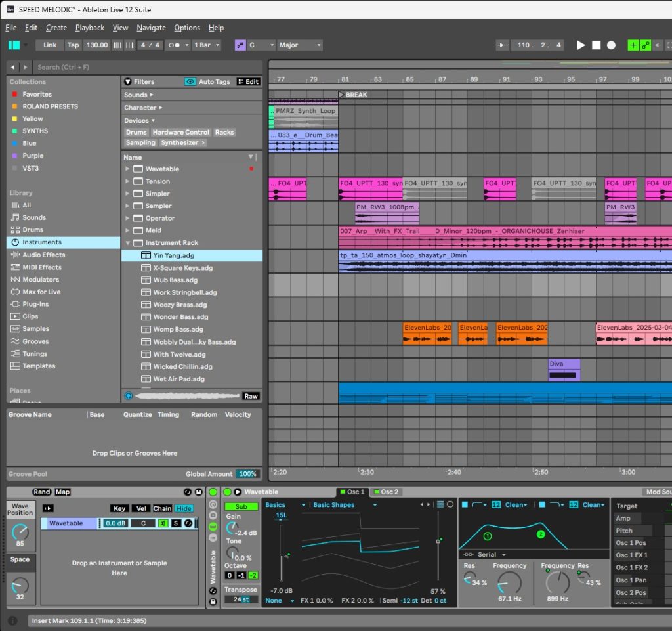Screen dimensions: 672x631
Task: Open the Audio Effects library category
Action: (43, 255)
